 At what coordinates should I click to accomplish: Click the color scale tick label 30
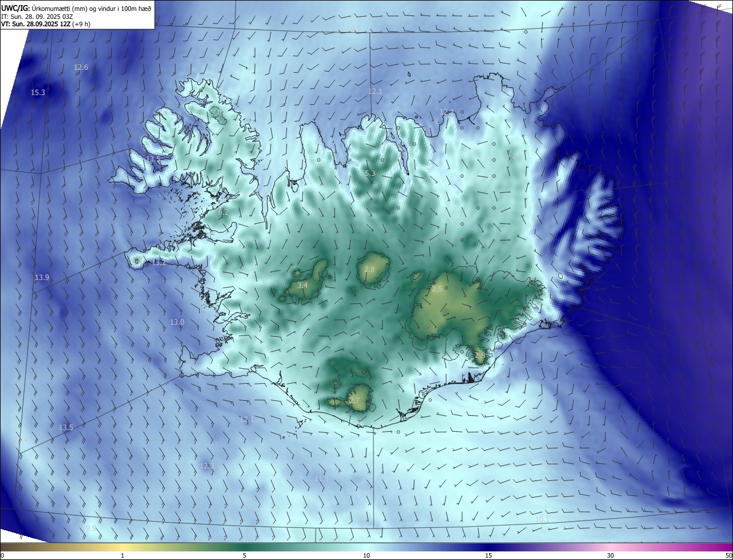pyautogui.click(x=610, y=555)
